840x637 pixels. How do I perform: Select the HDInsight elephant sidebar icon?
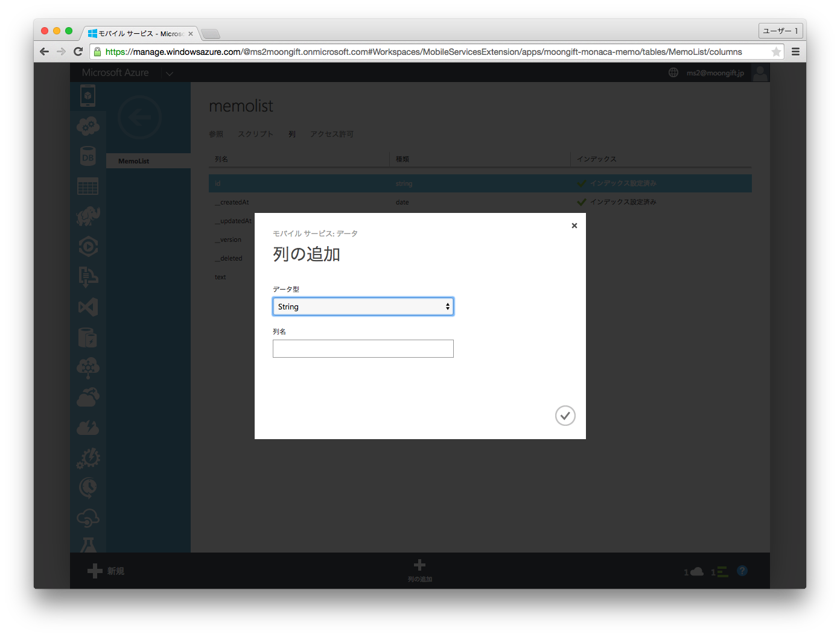click(88, 217)
